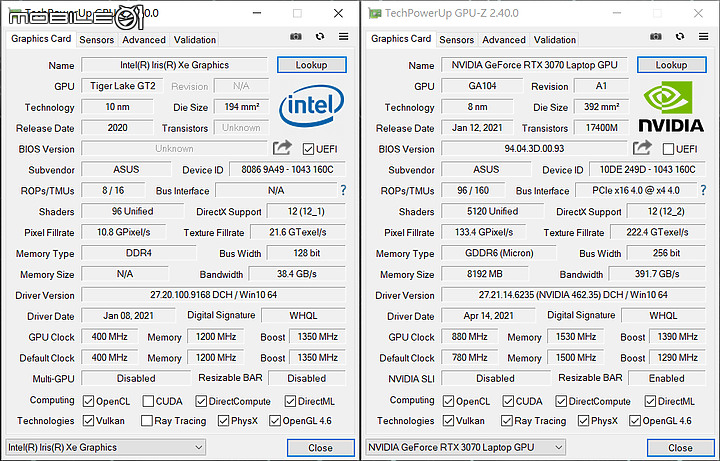
Task: Click Memory Size field 8192 MB
Action: [x=485, y=274]
